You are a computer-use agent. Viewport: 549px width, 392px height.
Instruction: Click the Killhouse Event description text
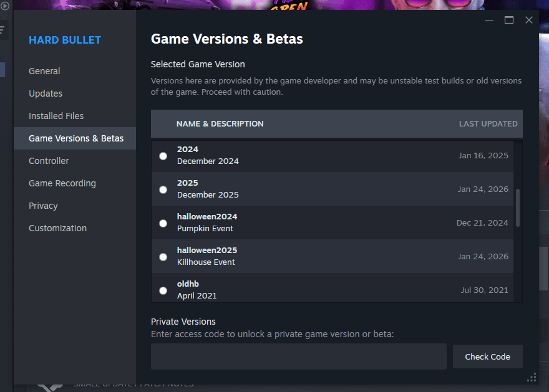click(x=206, y=262)
